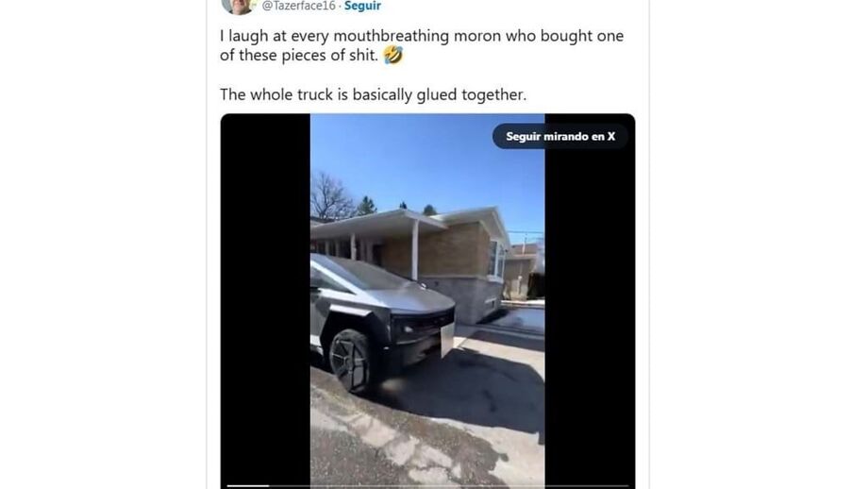
Task: Seek along the video progress bar
Action: coord(427,485)
